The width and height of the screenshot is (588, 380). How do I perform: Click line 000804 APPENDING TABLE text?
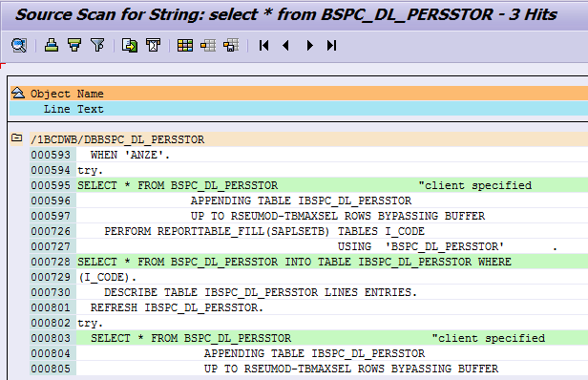(314, 353)
